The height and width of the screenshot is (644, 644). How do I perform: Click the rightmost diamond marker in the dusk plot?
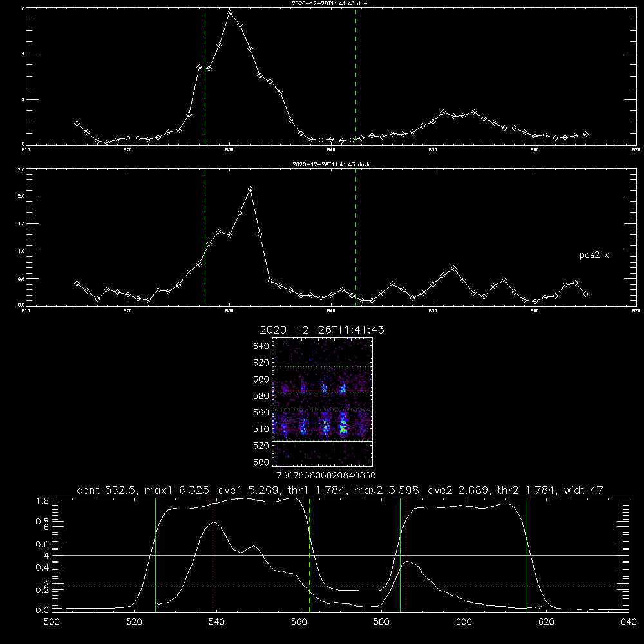pos(585,294)
